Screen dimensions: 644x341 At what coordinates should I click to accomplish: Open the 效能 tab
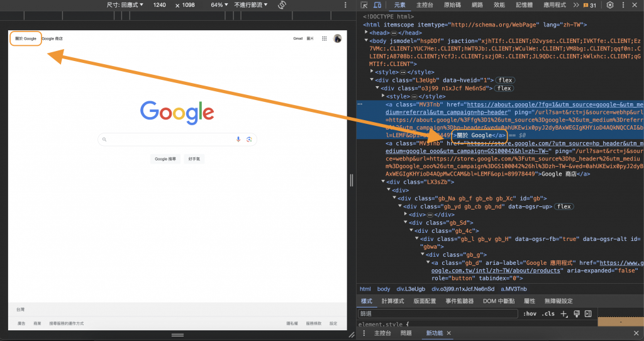coord(499,5)
